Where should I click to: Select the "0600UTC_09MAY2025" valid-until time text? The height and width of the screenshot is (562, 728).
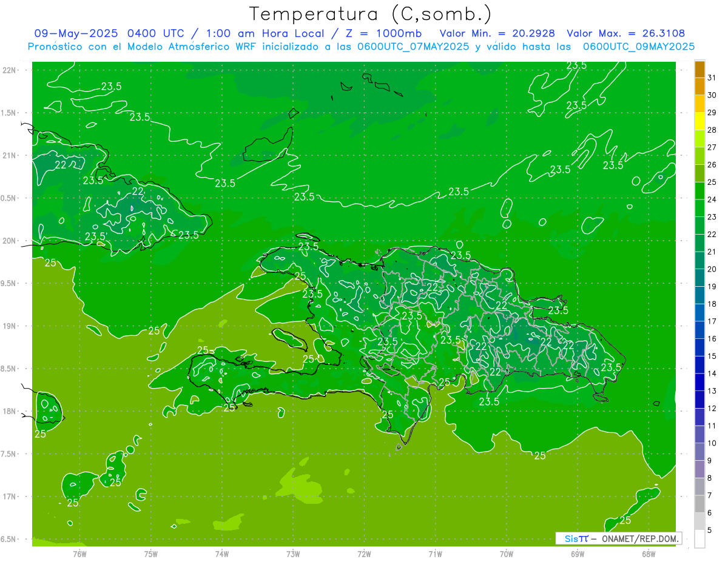(639, 47)
